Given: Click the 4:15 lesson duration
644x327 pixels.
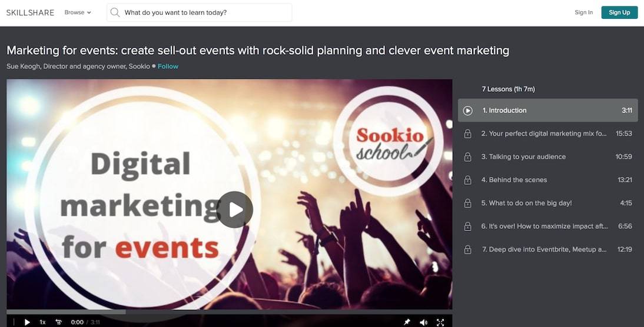Looking at the screenshot, I should (626, 203).
